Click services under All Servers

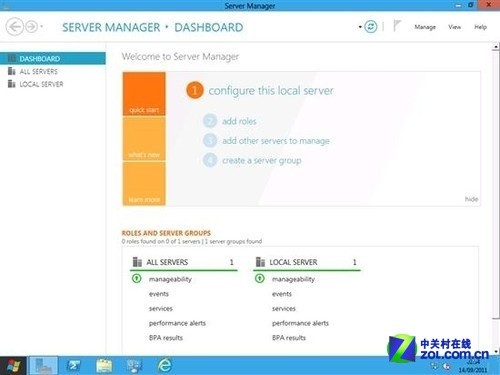coord(161,309)
